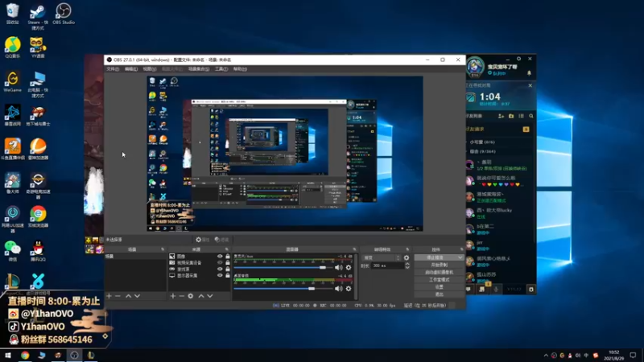Open OBS Studio desktop shortcut
Image resolution: width=644 pixels, height=362 pixels.
tap(64, 14)
